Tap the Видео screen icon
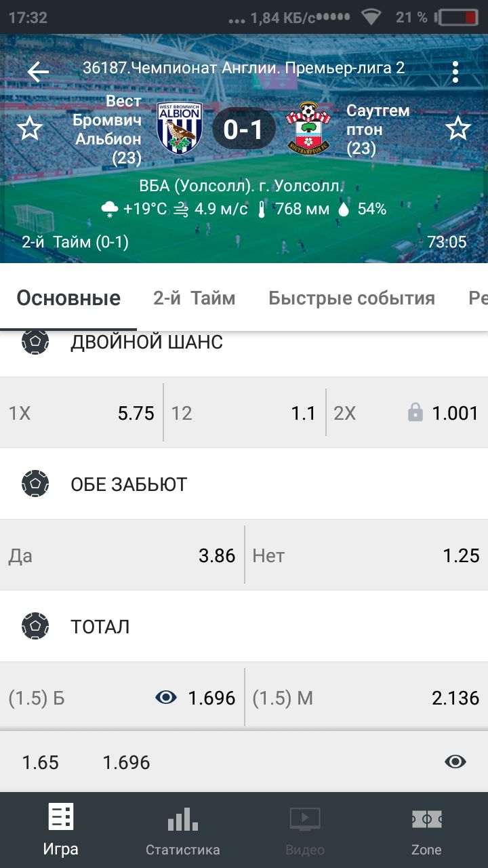 (x=305, y=821)
